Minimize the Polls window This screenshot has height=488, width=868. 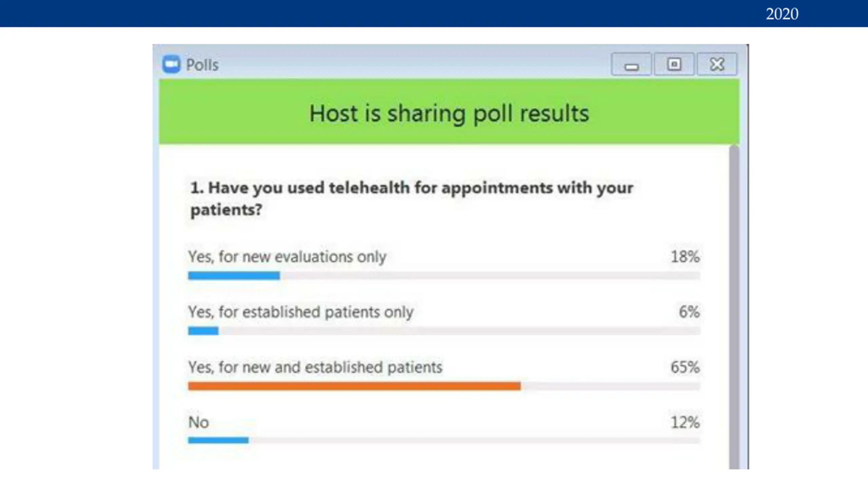pyautogui.click(x=631, y=64)
